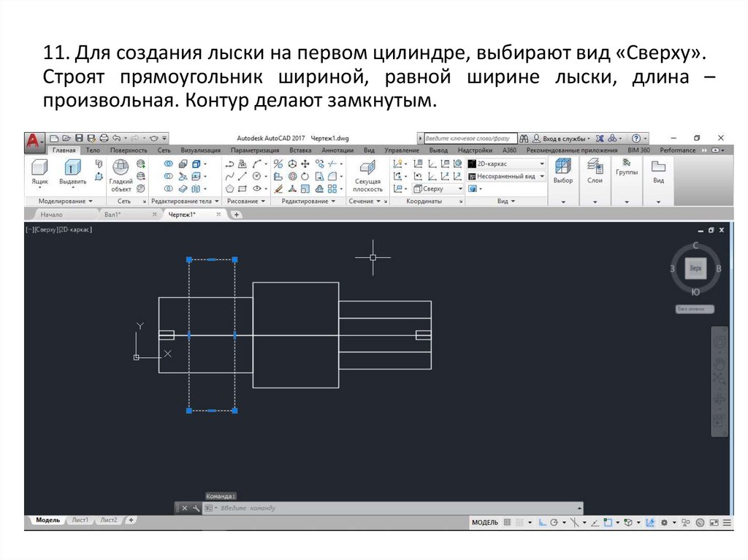Open the AutoCAD application menu button
Viewport: 748px width, 560px height.
[x=34, y=139]
